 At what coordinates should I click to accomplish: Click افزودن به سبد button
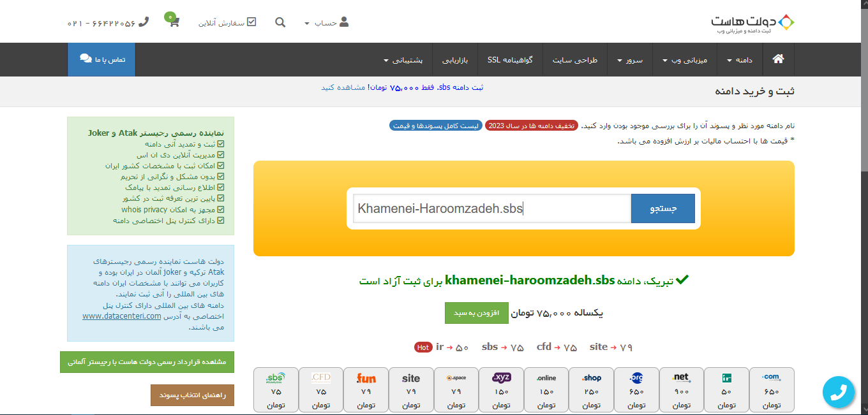click(476, 313)
